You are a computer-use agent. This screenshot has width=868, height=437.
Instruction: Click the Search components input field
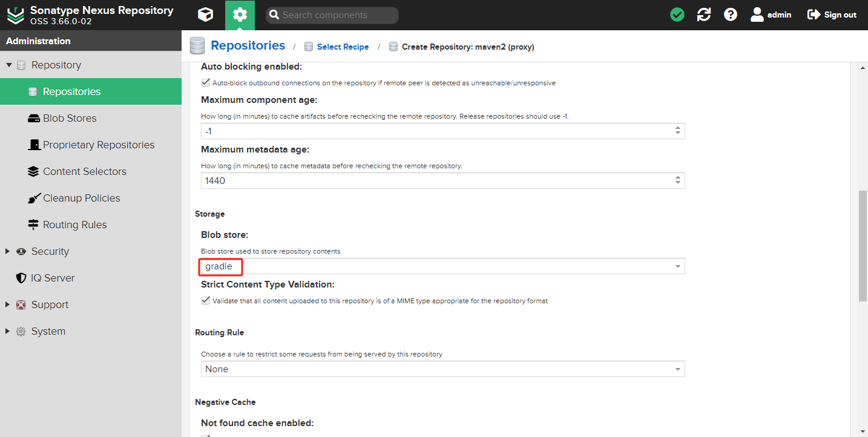tap(338, 15)
